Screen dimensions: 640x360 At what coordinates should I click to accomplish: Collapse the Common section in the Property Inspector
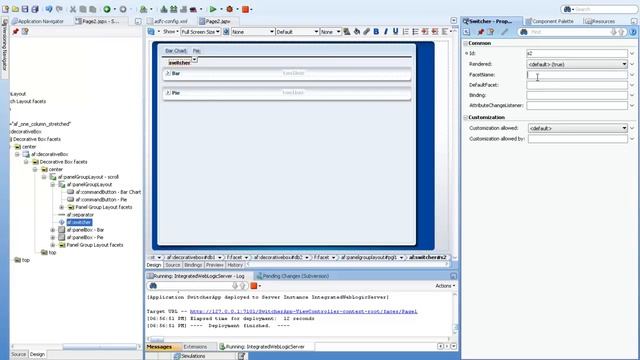[466, 43]
